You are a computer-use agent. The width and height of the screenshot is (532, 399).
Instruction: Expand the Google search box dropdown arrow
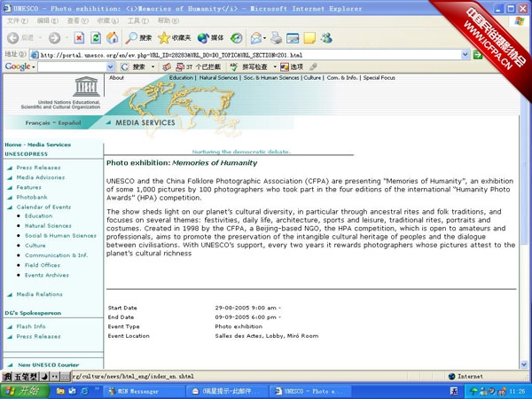point(110,66)
